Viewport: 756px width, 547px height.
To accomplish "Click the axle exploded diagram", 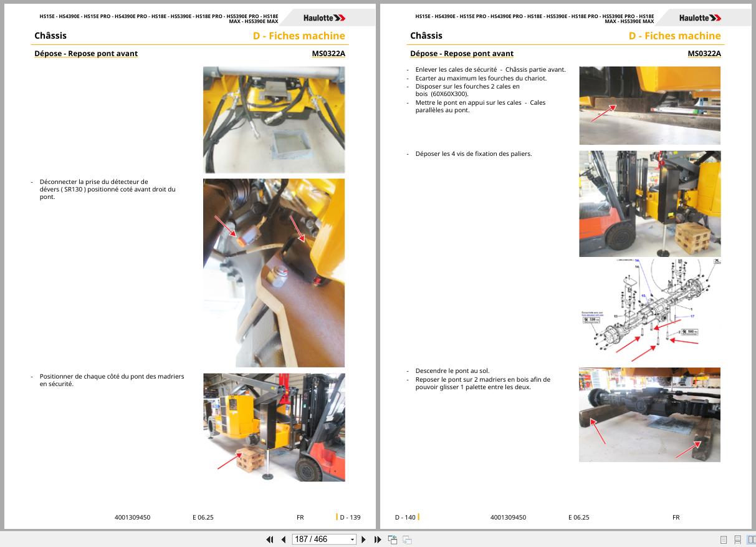I will coord(650,310).
